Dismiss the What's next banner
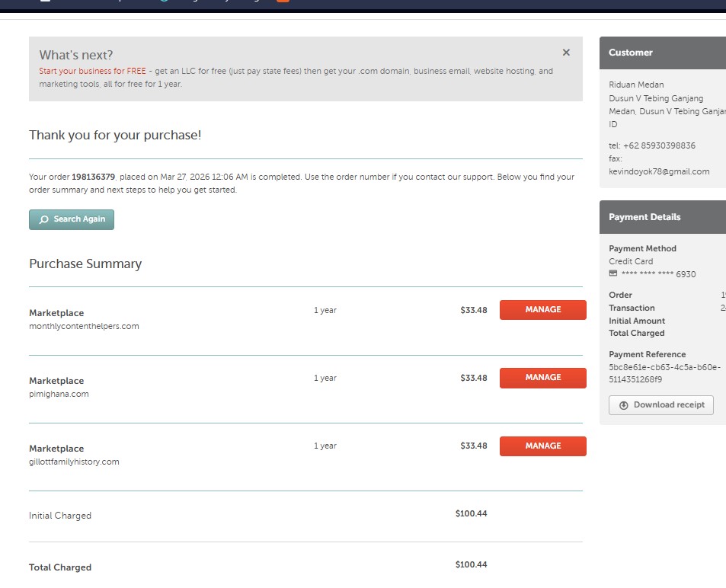The width and height of the screenshot is (726, 588). click(566, 53)
